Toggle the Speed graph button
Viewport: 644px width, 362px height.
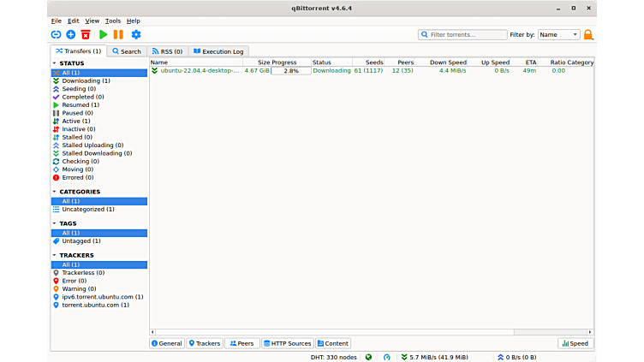575,343
